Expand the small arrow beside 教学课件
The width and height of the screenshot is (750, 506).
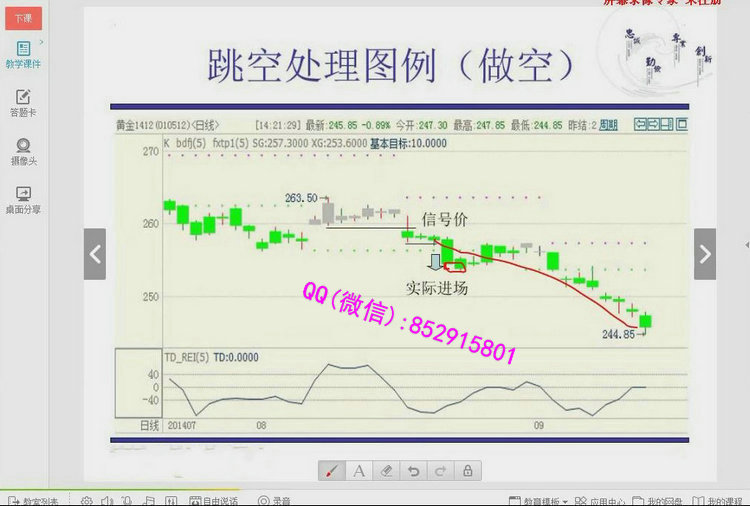coord(42,43)
